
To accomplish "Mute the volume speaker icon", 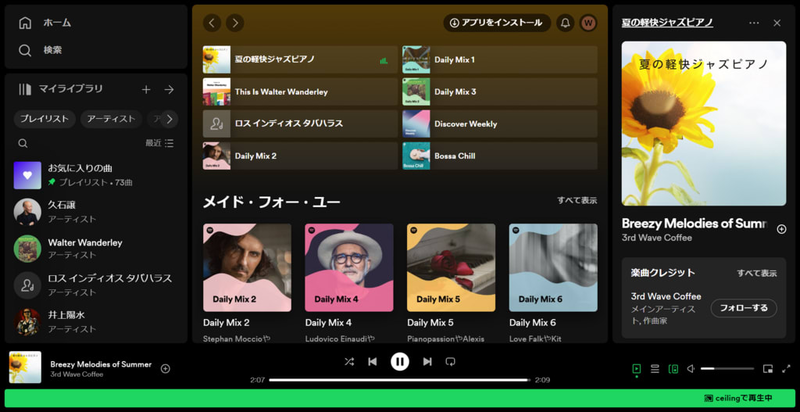I will 691,369.
